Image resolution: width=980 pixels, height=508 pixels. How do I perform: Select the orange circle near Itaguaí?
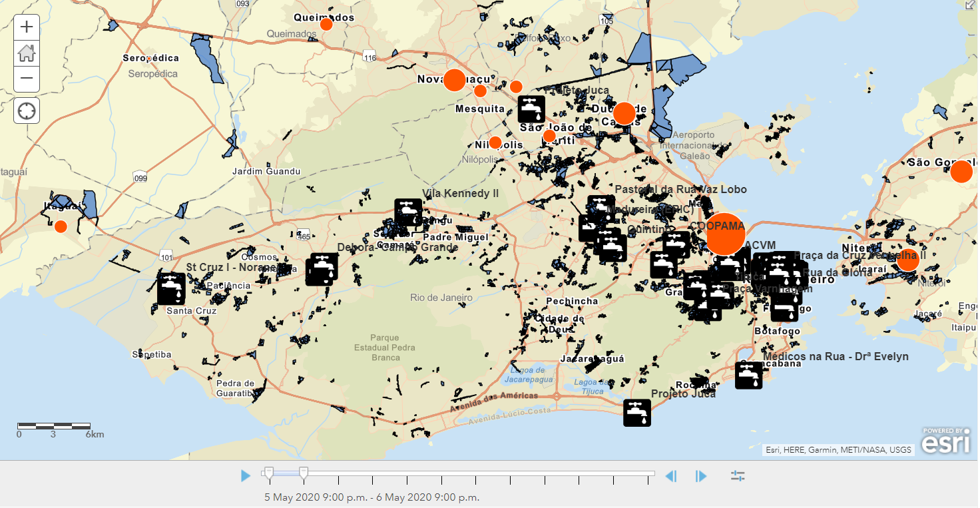pos(61,226)
